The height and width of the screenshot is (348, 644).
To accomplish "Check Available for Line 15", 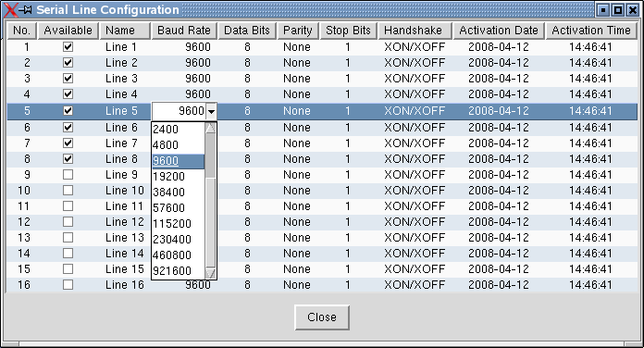I will 68,269.
